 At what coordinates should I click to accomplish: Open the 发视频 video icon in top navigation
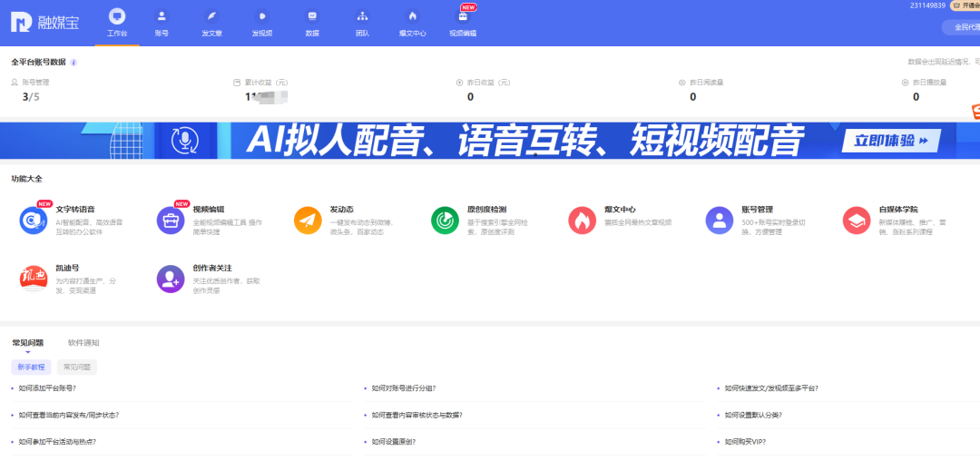pos(262,16)
